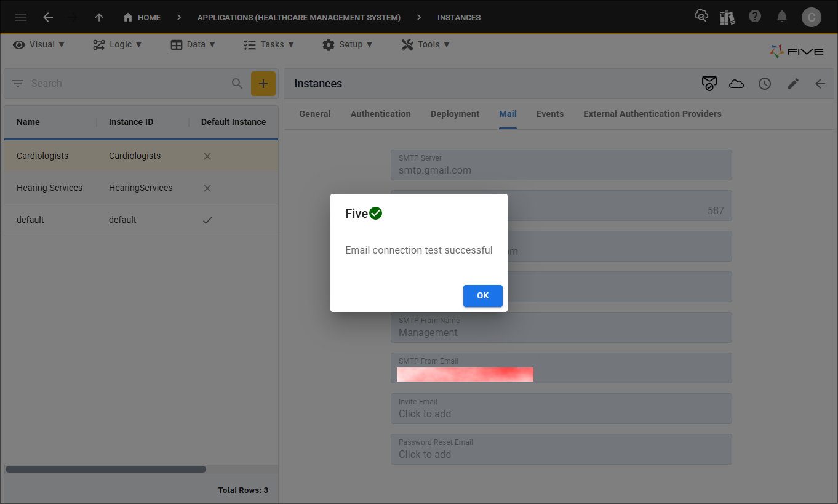Go to HOME in the breadcrumb
The width and height of the screenshot is (838, 504).
[142, 17]
